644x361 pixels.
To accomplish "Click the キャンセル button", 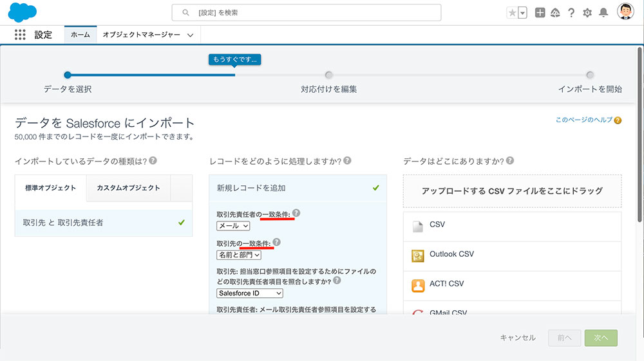I will coord(518,338).
